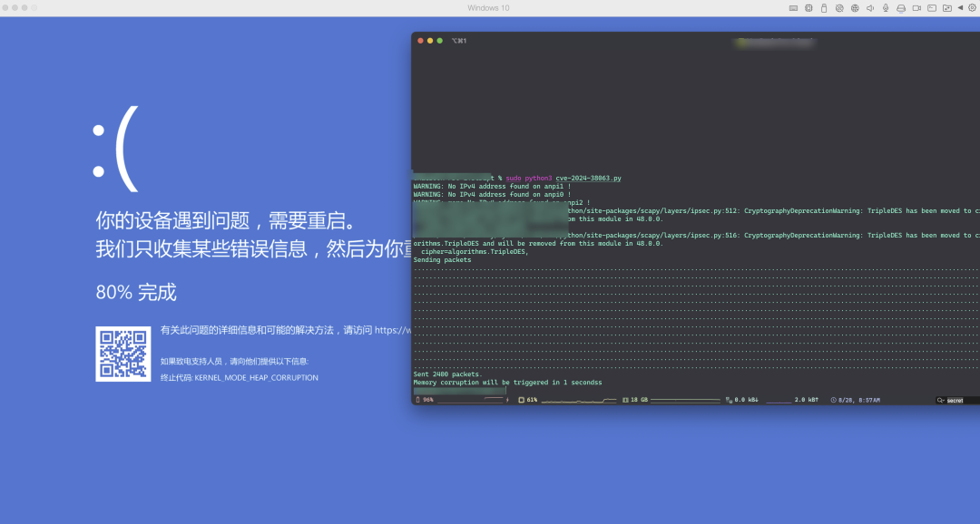The width and height of the screenshot is (980, 524).
Task: Click the '80% 完成' progress text
Action: click(x=136, y=292)
